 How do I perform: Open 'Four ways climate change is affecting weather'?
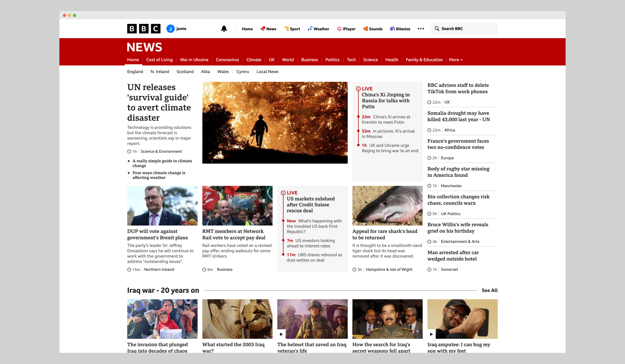pyautogui.click(x=159, y=175)
